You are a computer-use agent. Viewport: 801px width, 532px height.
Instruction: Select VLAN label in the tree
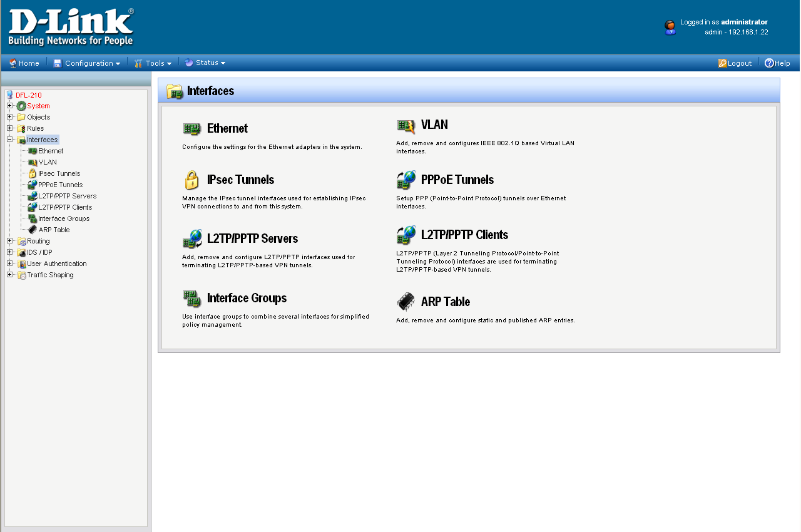(x=48, y=162)
